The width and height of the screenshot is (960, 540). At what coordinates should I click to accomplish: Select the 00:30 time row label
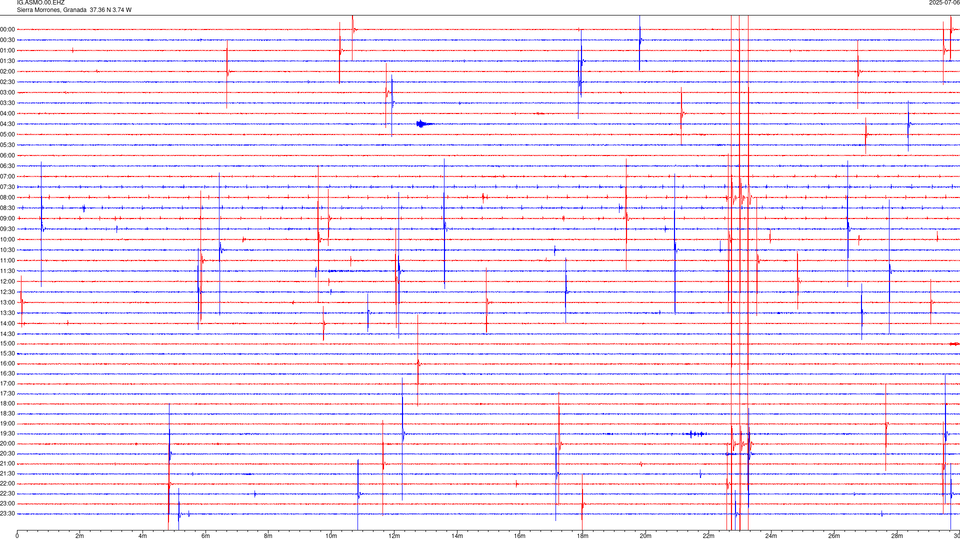coord(8,40)
